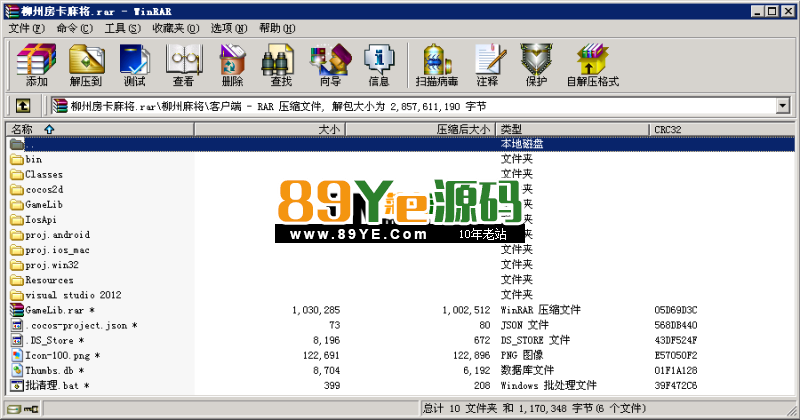Click the Delete (删除) toolbar icon
This screenshot has width=800, height=420.
coord(232,65)
